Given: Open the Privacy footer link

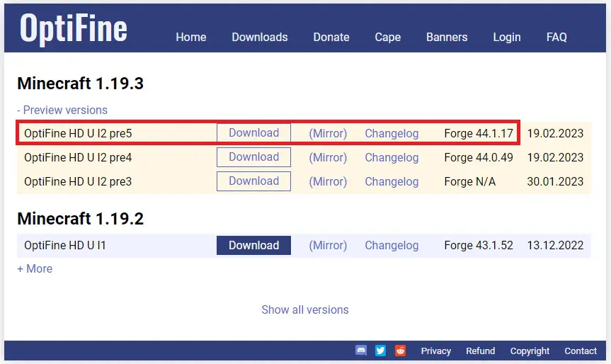Looking at the screenshot, I should click(435, 351).
